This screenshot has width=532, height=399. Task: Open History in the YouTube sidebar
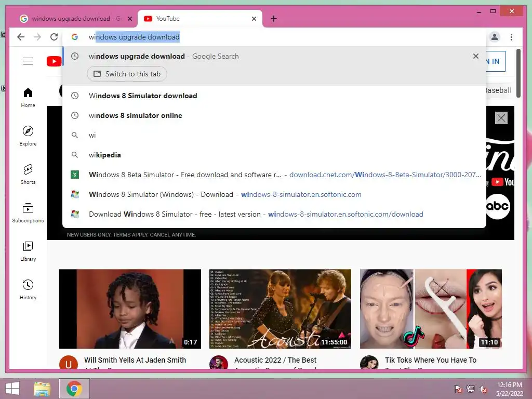click(x=28, y=289)
